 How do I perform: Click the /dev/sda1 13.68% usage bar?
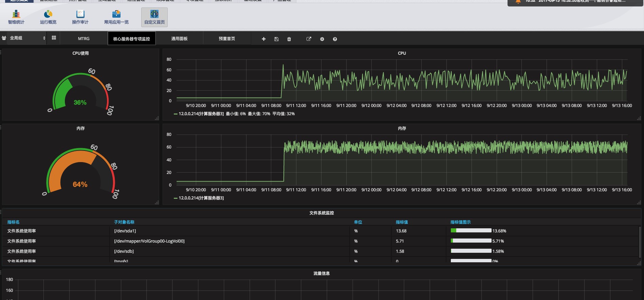471,231
